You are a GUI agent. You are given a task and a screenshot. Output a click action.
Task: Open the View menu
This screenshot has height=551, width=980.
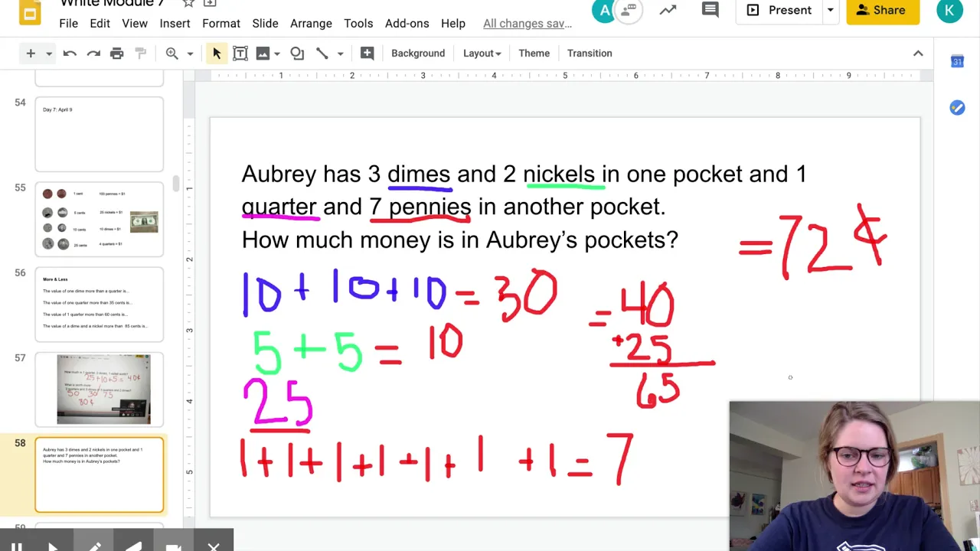(135, 24)
